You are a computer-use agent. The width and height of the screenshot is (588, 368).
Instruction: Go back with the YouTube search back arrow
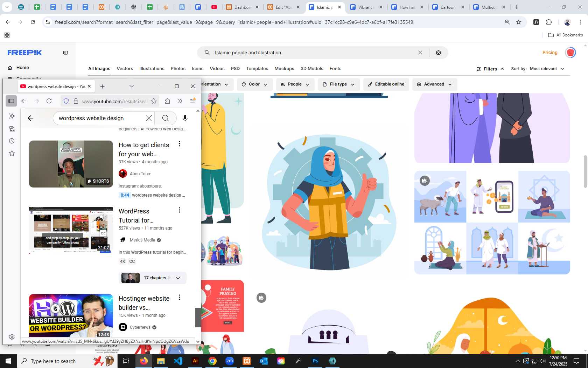(30, 118)
